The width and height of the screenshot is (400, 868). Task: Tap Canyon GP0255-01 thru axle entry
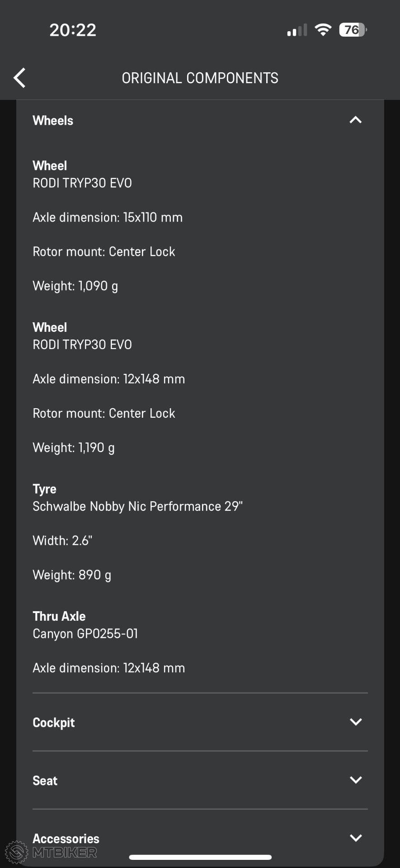tap(85, 634)
